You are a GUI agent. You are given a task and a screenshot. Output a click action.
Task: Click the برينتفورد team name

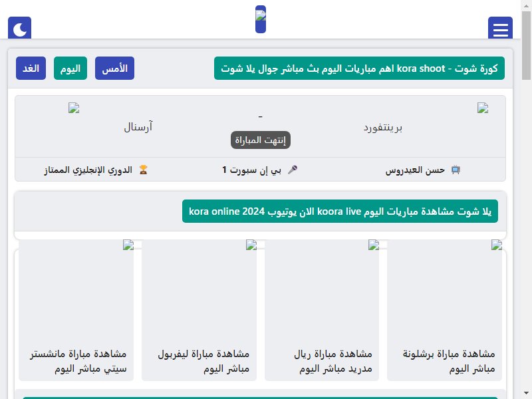383,128
